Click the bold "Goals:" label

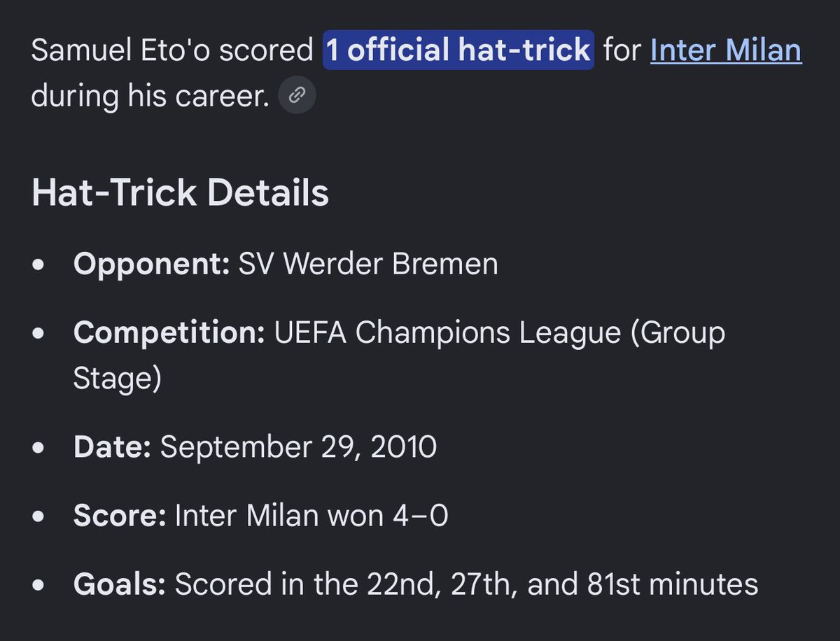120,584
